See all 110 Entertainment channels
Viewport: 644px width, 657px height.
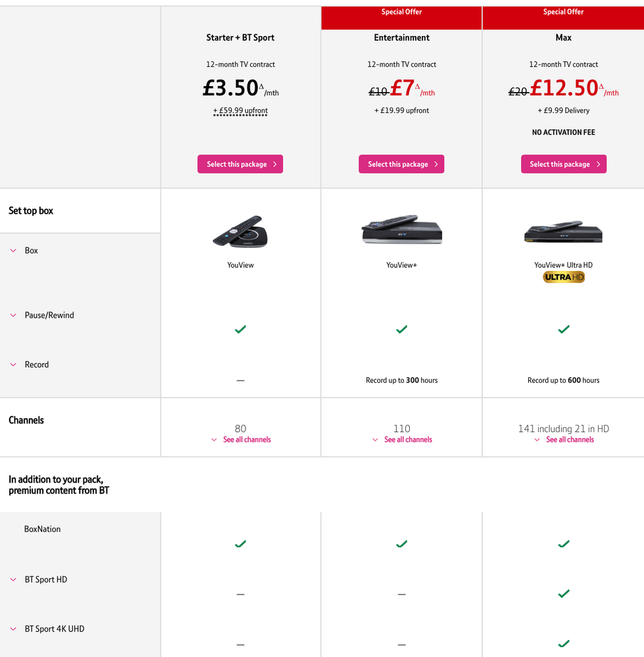pyautogui.click(x=402, y=439)
